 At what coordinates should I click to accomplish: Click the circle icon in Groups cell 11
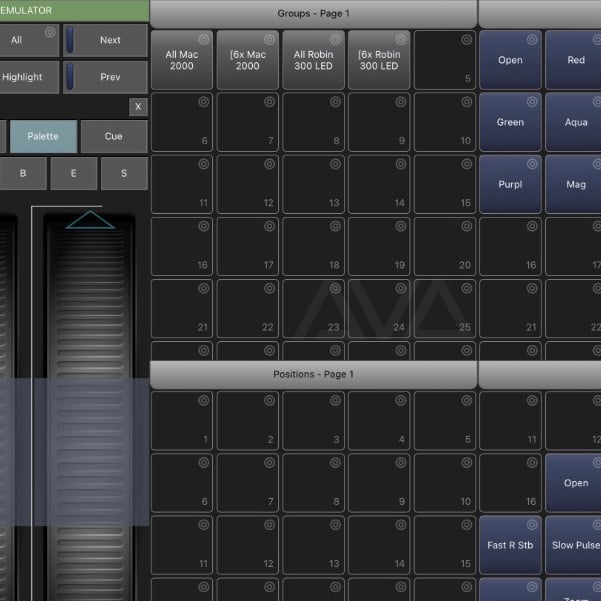[x=204, y=164]
